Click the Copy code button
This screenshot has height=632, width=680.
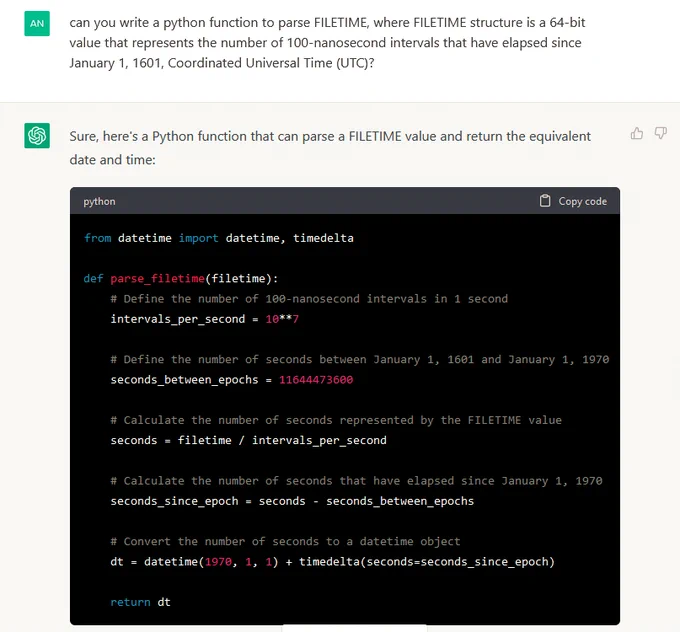[573, 201]
